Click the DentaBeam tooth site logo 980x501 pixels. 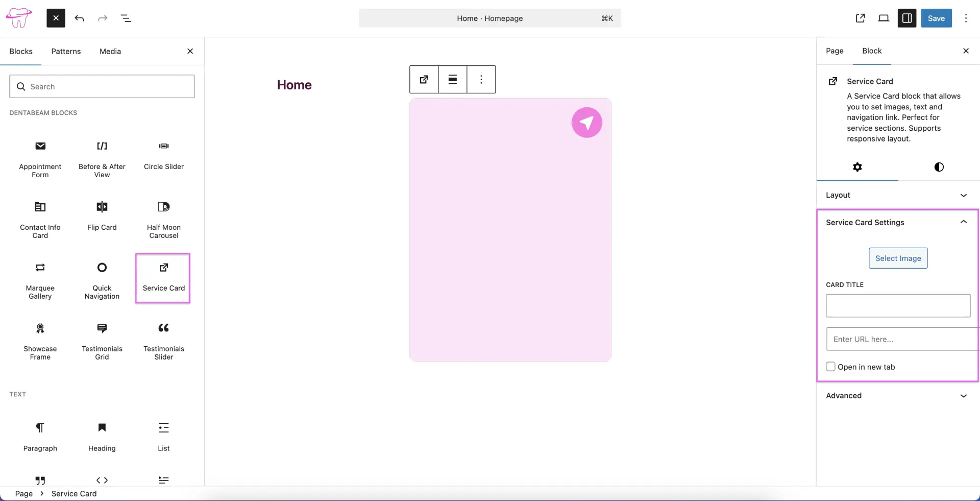(x=19, y=18)
